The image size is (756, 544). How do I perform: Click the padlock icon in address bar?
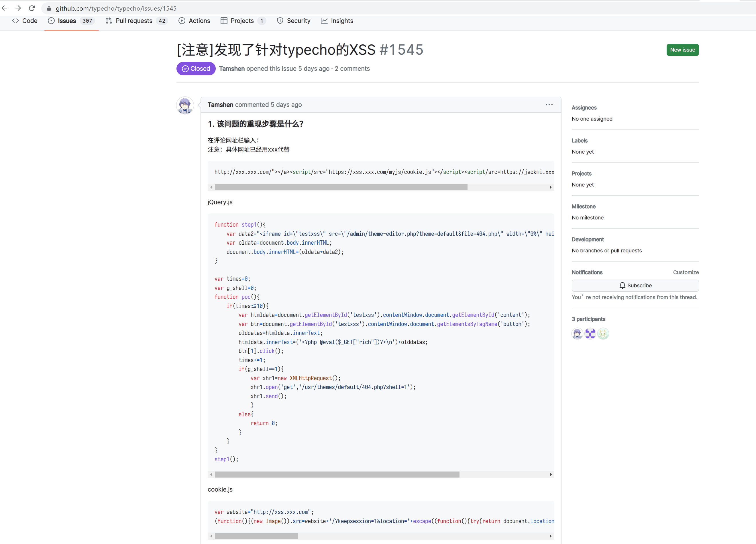point(49,8)
